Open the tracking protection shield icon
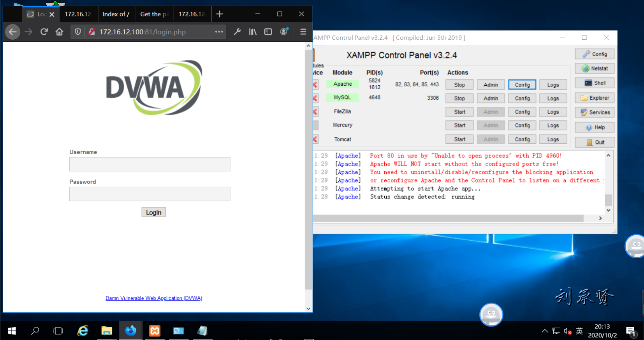The width and height of the screenshot is (644, 340). click(78, 32)
